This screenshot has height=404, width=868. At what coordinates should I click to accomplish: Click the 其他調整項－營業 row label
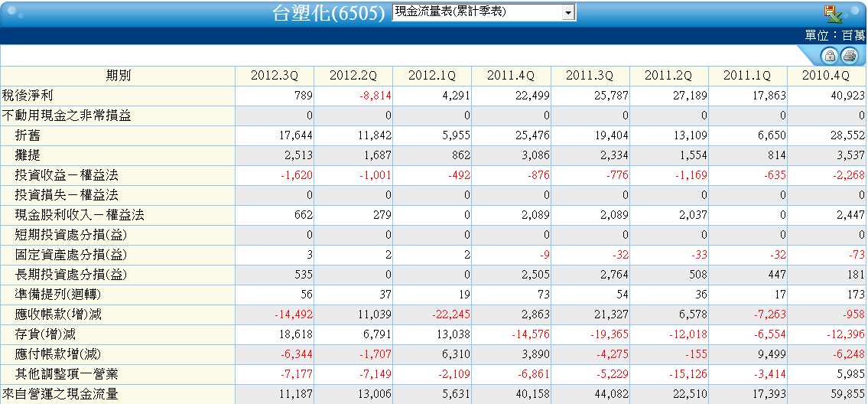pos(67,375)
